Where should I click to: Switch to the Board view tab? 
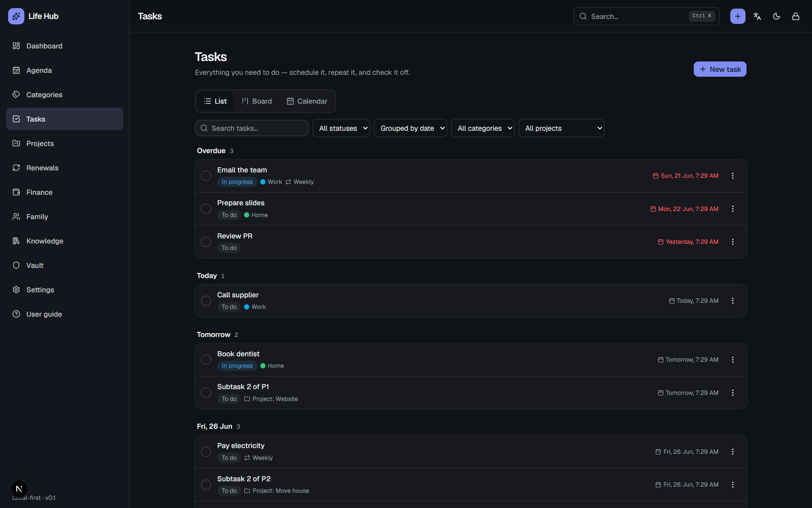257,101
